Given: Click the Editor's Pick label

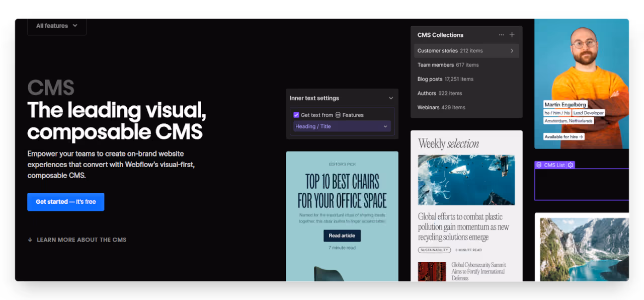Looking at the screenshot, I should click(342, 165).
